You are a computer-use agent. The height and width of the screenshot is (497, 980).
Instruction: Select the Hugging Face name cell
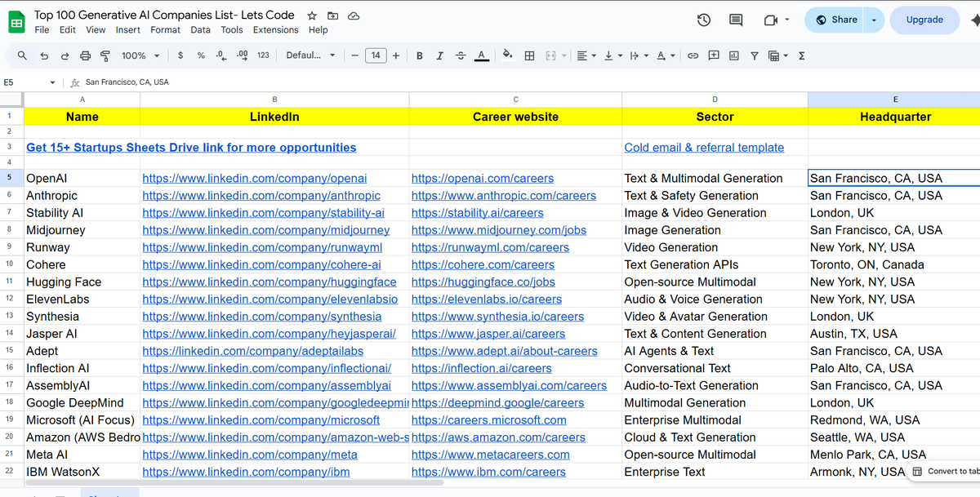tap(82, 282)
